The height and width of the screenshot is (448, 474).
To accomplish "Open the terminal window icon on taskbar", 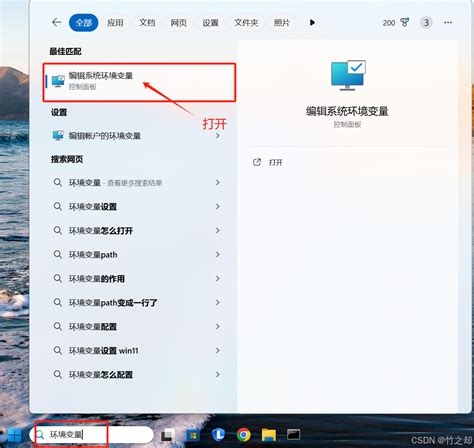I will pos(293,434).
